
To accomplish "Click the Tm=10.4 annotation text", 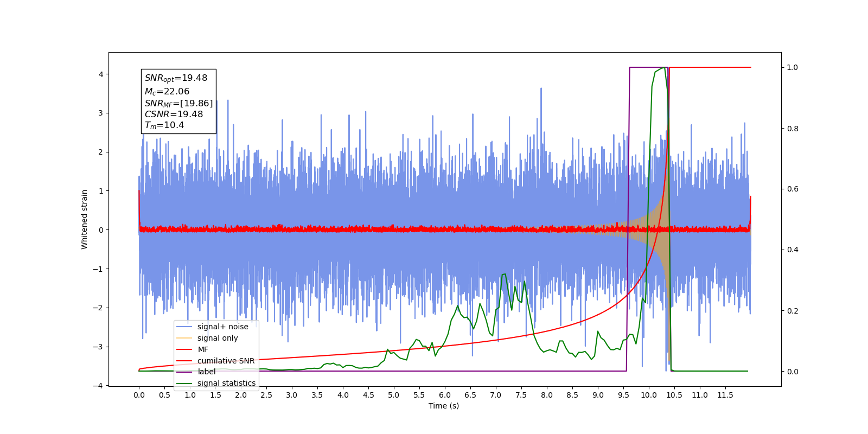I will click(x=164, y=125).
